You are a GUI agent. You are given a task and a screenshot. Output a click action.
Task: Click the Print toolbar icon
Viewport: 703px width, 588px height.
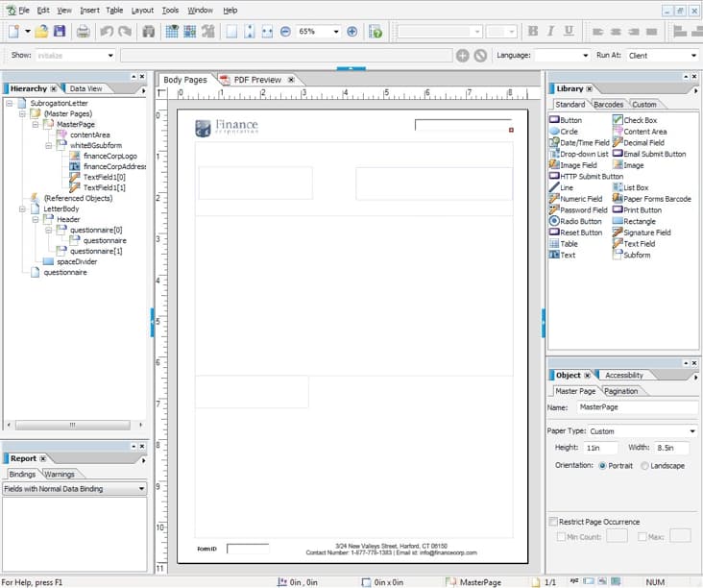tap(84, 32)
